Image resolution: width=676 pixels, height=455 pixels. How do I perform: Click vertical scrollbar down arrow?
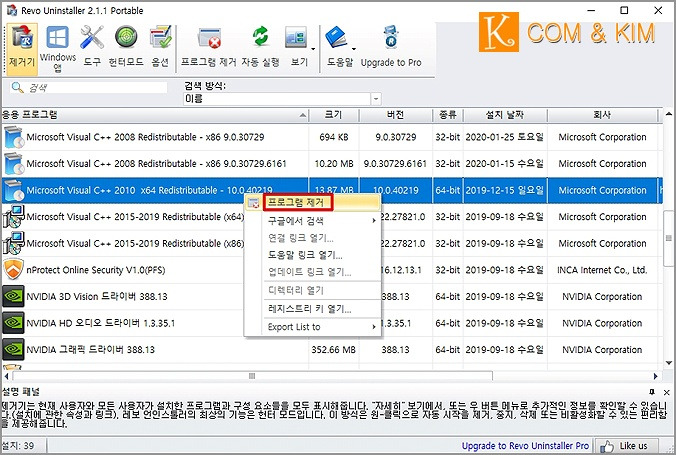tap(669, 363)
